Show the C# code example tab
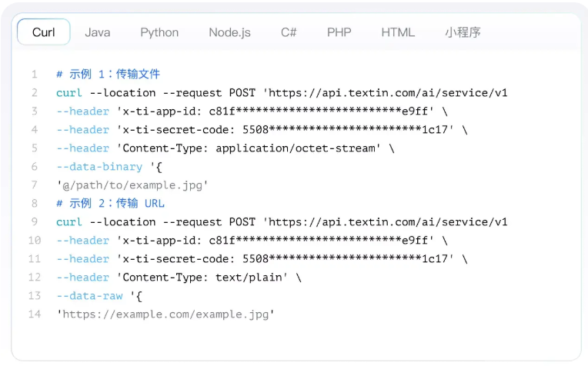This screenshot has width=588, height=369. click(x=289, y=32)
